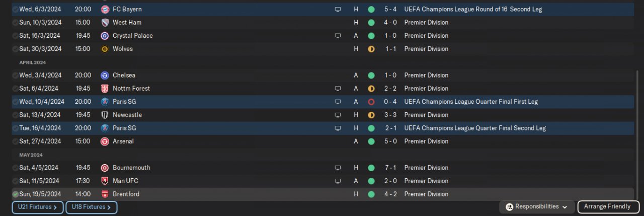Toggle the checkmark beside Wed, 3/4/2024
The image size is (644, 216).
coord(16,76)
